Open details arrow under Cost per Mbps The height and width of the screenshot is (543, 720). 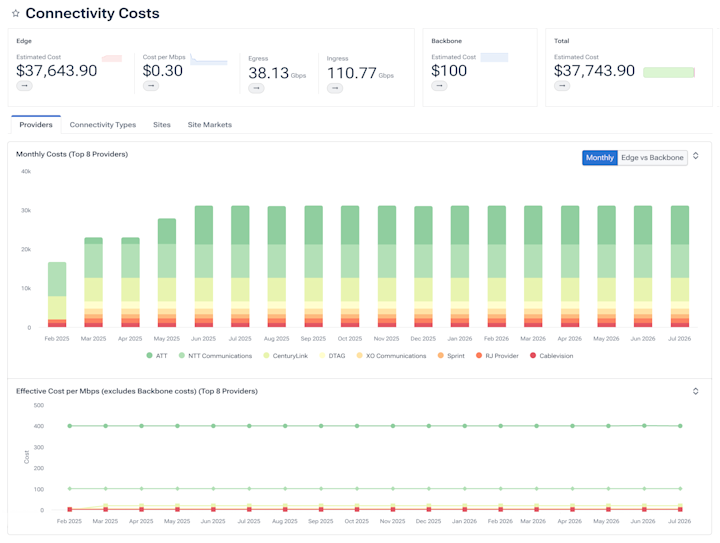151,86
